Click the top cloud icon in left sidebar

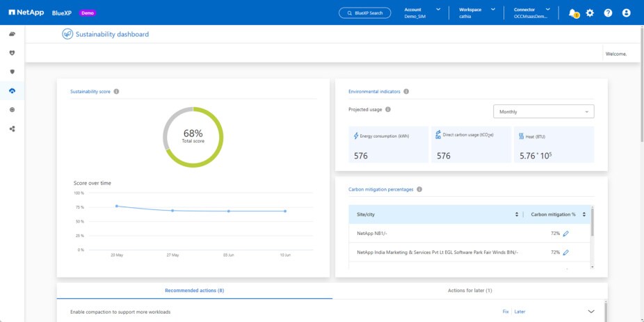pos(12,34)
